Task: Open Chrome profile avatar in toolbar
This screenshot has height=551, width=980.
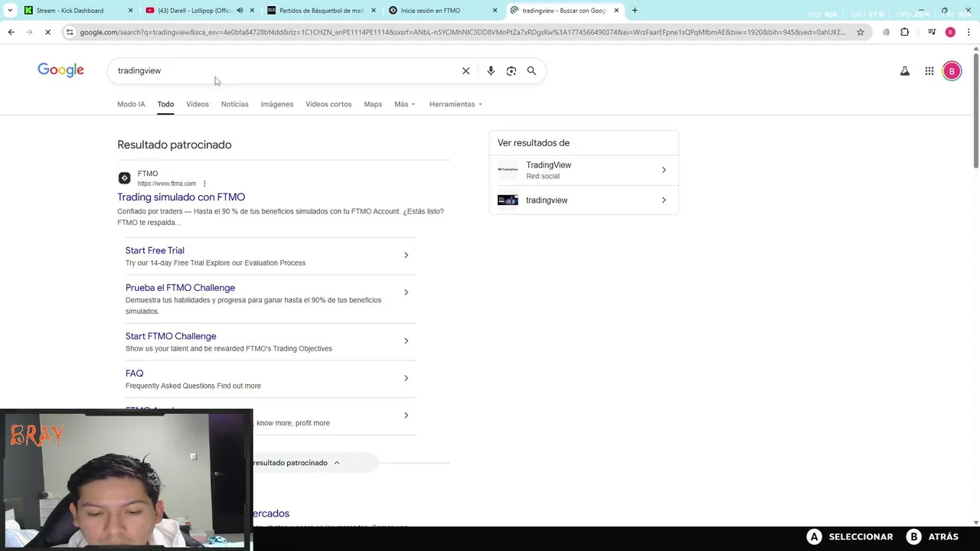Action: [x=950, y=32]
